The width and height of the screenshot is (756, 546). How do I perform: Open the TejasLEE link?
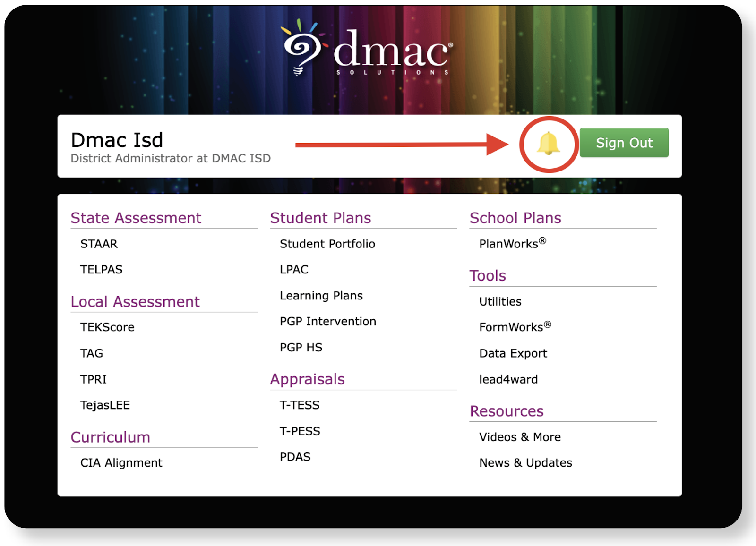coord(105,405)
